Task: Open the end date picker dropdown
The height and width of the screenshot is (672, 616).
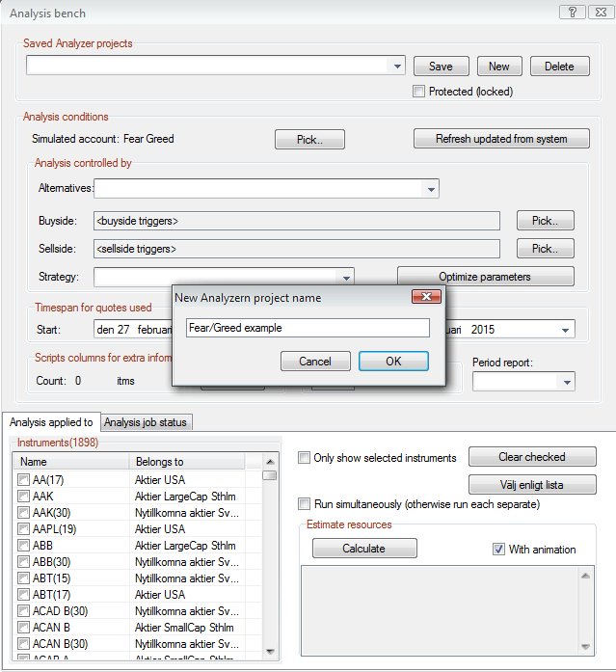Action: (566, 330)
